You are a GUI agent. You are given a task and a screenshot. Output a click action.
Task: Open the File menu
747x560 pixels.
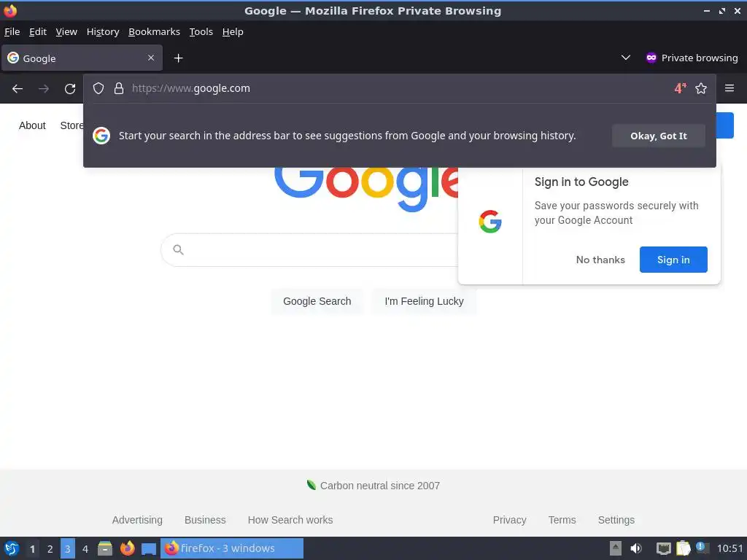pyautogui.click(x=12, y=32)
